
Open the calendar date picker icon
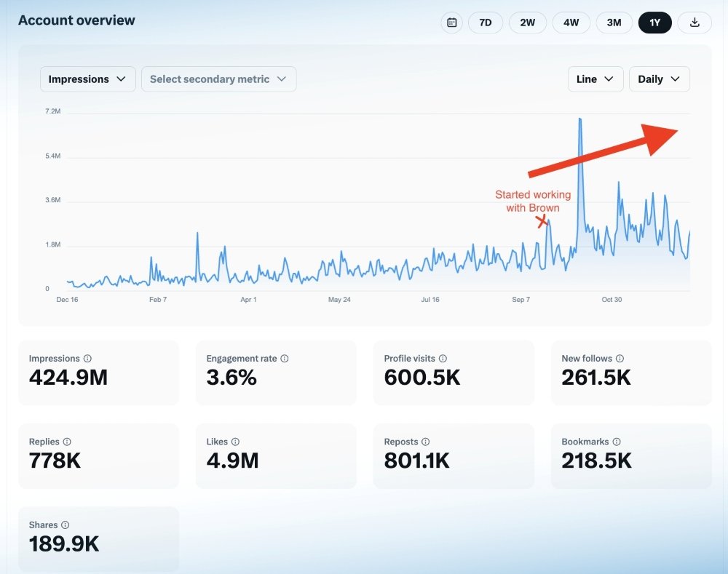tap(451, 23)
